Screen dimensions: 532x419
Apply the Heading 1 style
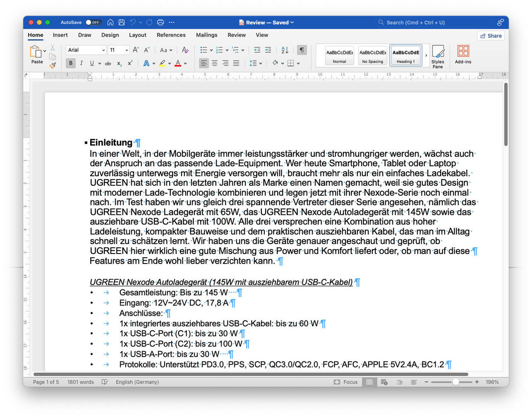tap(406, 56)
